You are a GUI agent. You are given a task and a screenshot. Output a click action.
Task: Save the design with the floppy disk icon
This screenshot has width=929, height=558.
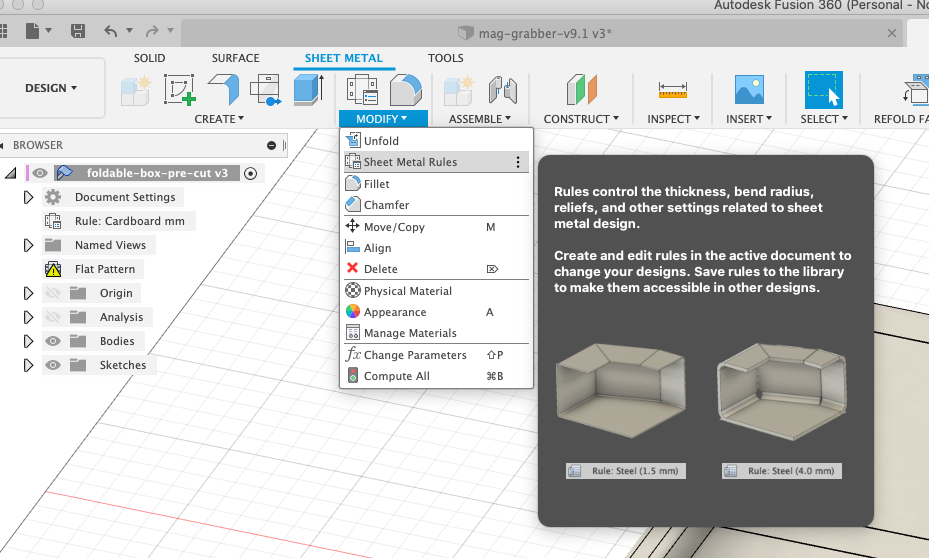[78, 31]
